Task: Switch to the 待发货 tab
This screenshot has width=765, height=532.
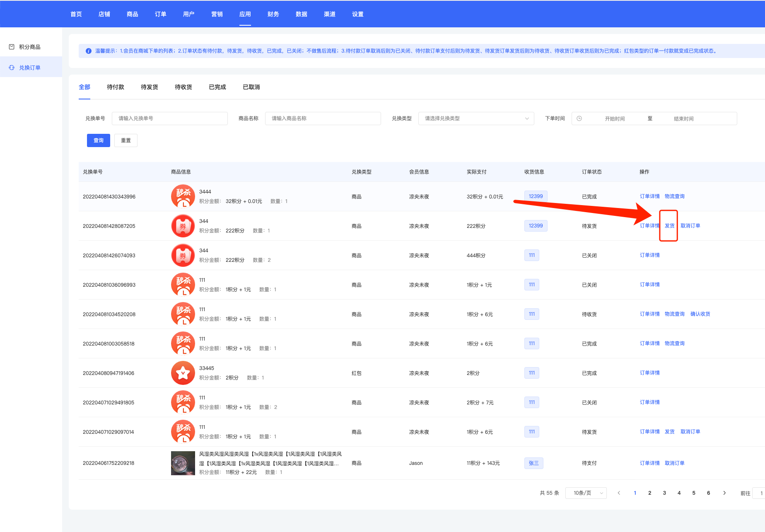Action: tap(149, 87)
